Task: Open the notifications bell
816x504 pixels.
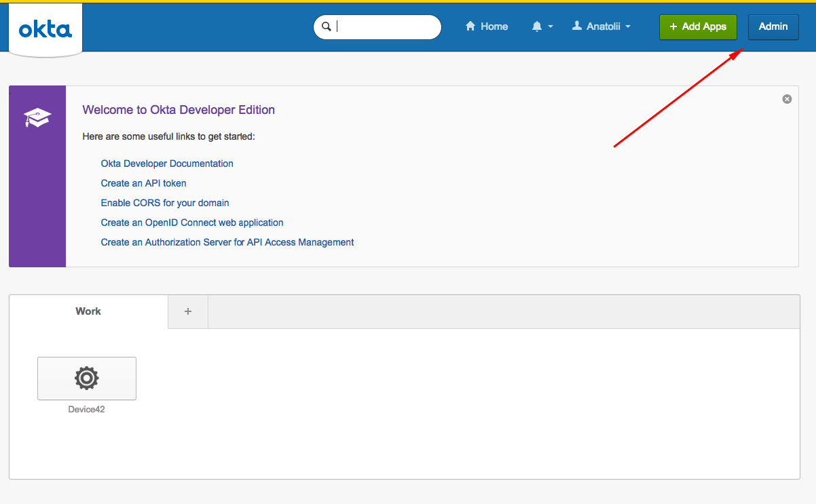Action: click(537, 26)
